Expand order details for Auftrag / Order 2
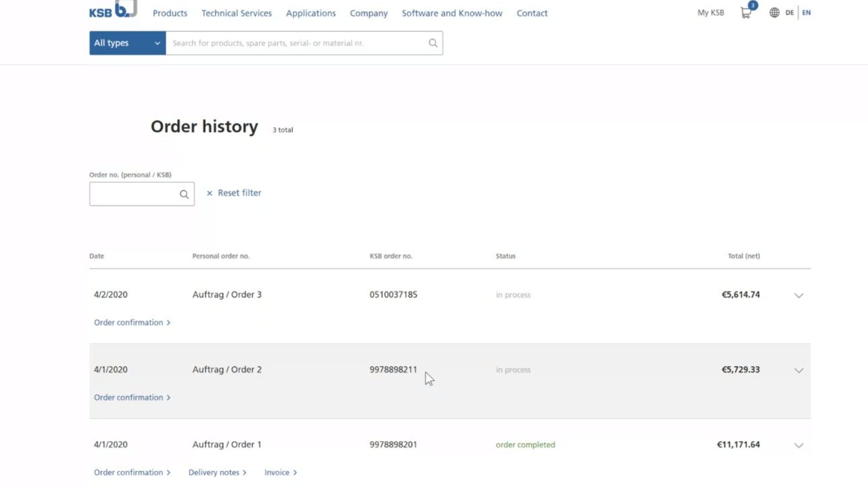 799,369
